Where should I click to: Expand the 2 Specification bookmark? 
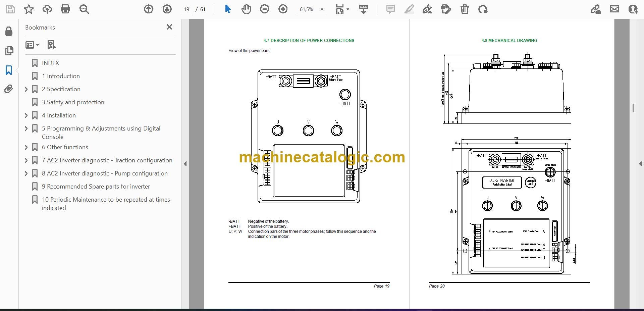pos(26,89)
